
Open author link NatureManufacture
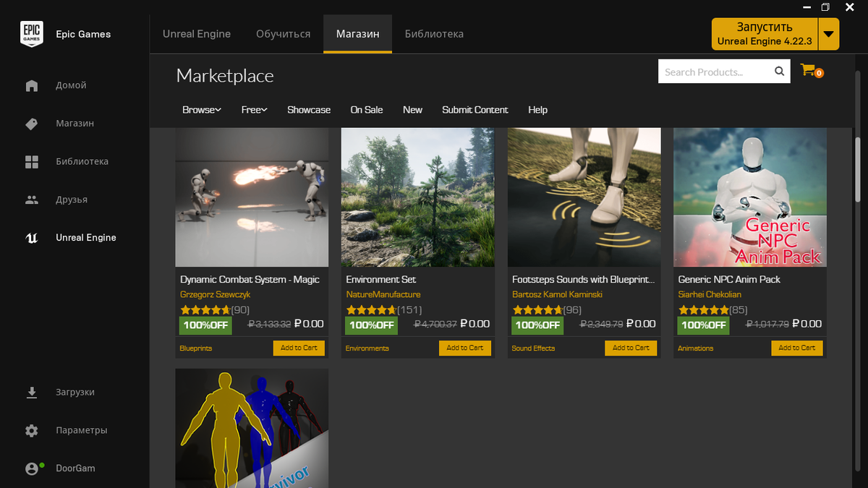(383, 294)
